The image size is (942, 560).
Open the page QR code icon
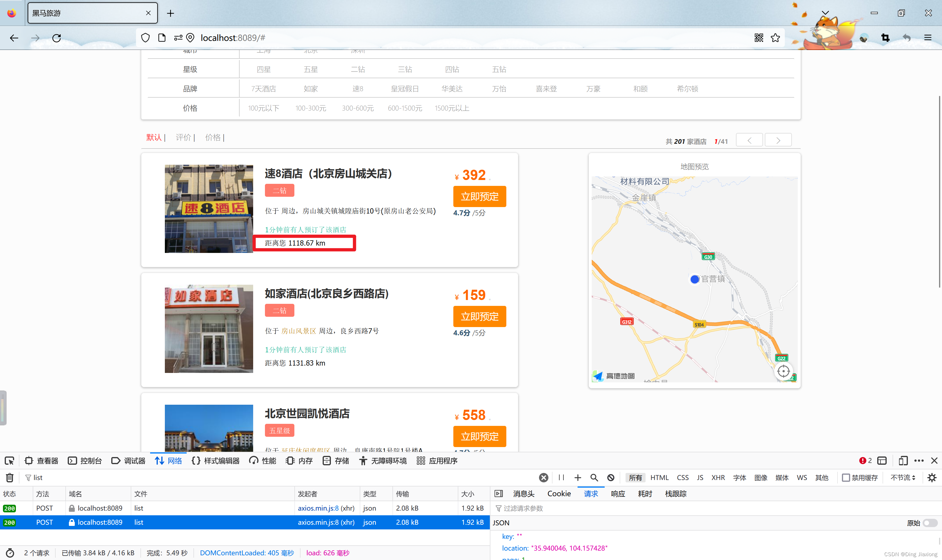click(x=758, y=38)
